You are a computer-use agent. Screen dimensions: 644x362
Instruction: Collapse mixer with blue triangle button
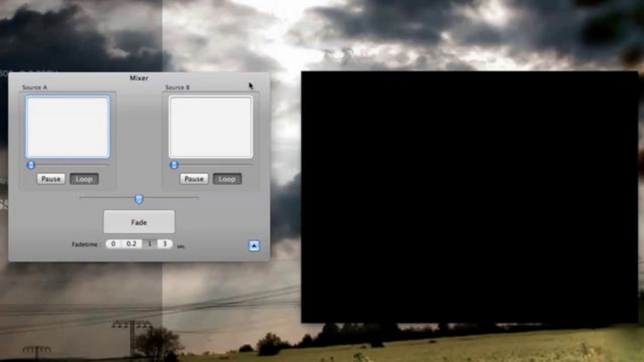pyautogui.click(x=254, y=246)
